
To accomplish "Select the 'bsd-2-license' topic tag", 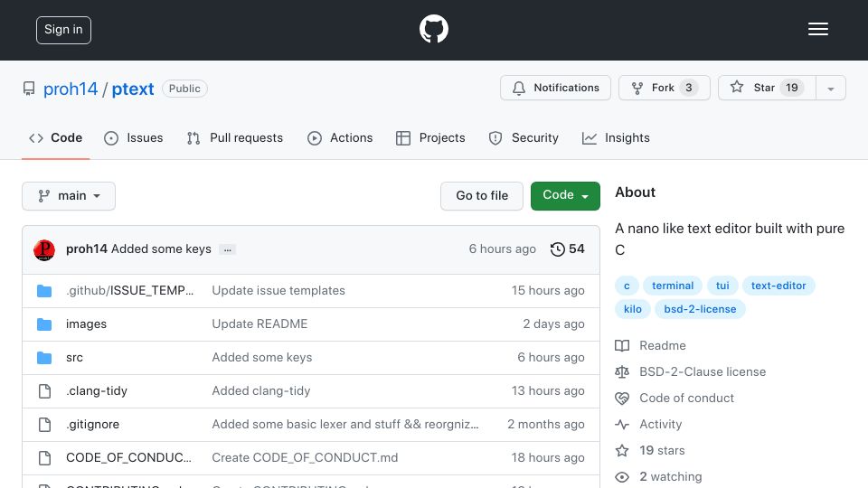I will coord(700,309).
